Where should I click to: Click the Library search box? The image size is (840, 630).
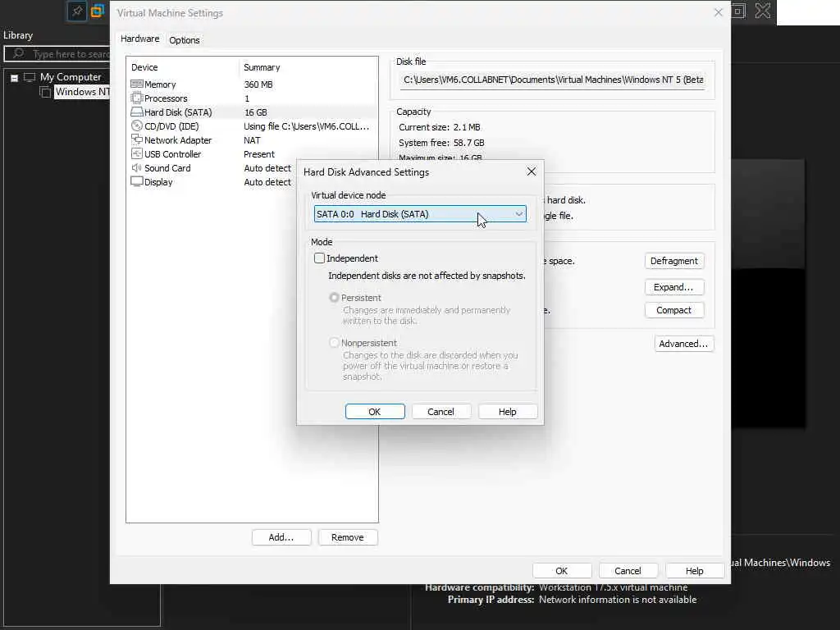point(57,53)
